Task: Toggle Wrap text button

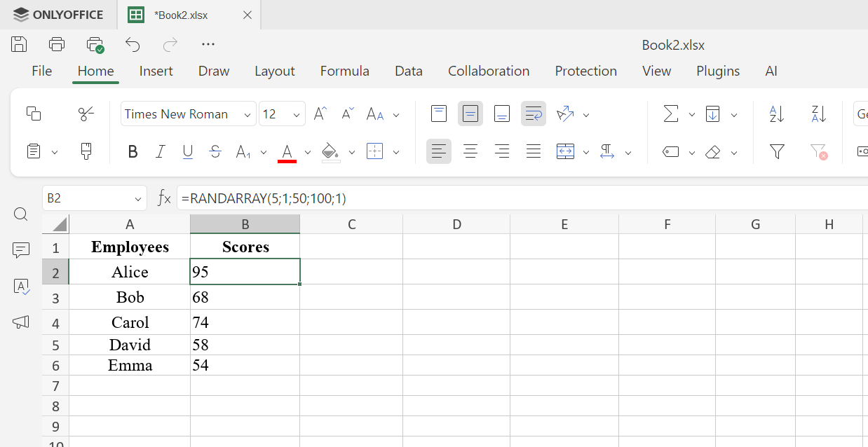Action: pyautogui.click(x=533, y=114)
